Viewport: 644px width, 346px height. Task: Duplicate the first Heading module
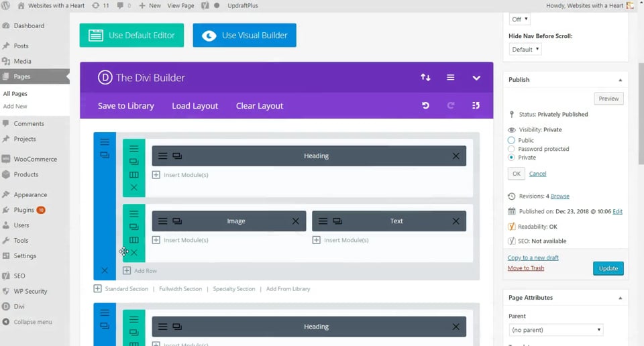tap(177, 156)
